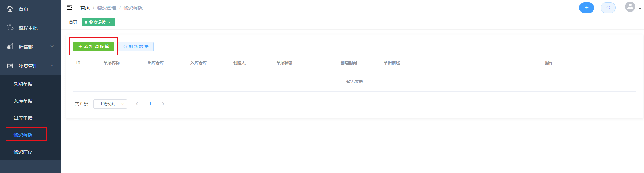Go to next page arrow
This screenshot has height=173, width=644.
tap(163, 104)
